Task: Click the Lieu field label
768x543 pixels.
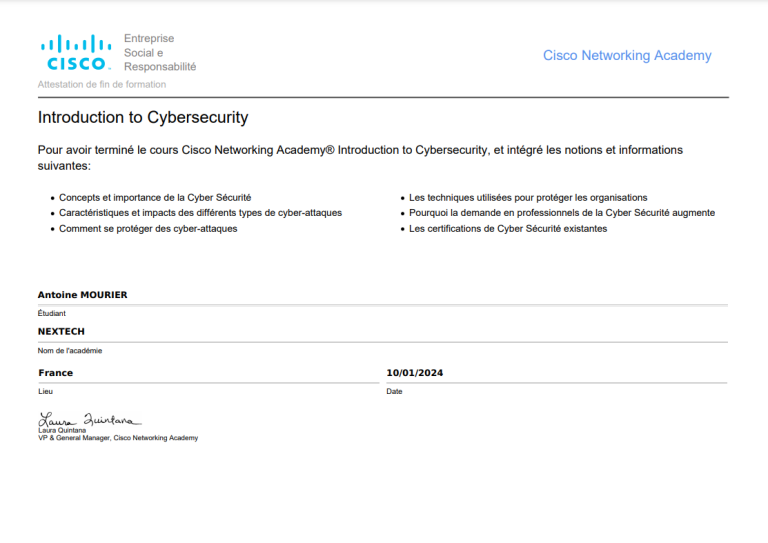Action: click(x=46, y=391)
